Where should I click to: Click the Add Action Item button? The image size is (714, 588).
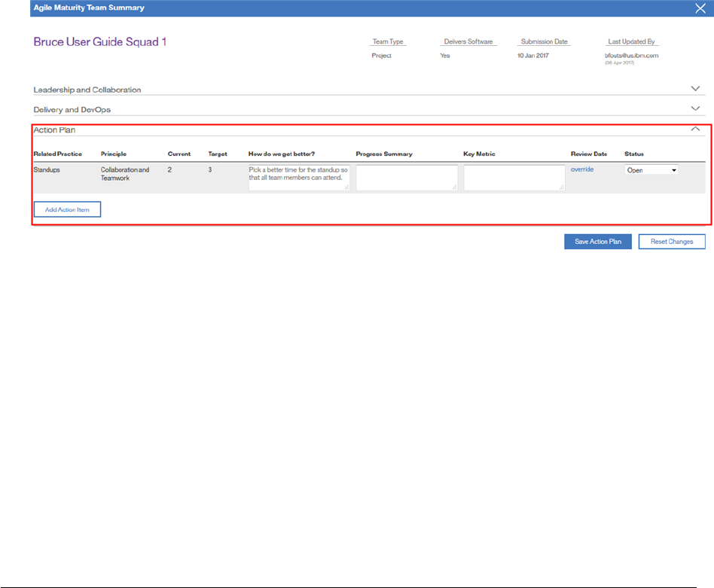67,209
